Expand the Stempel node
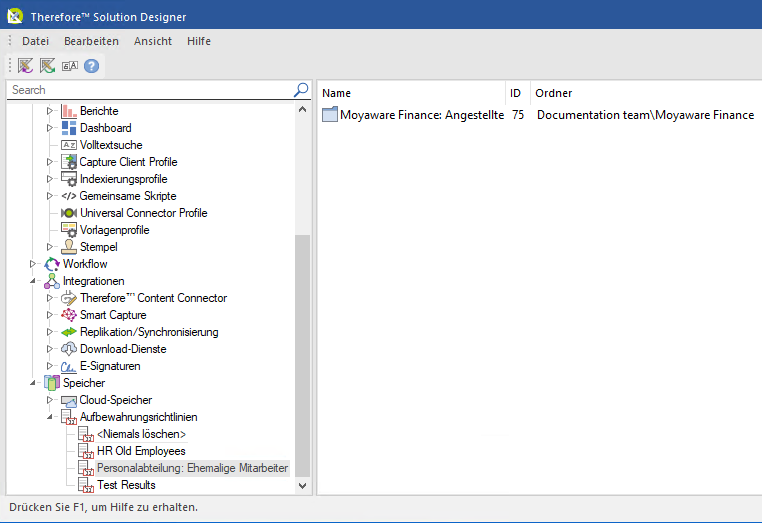 tap(50, 247)
